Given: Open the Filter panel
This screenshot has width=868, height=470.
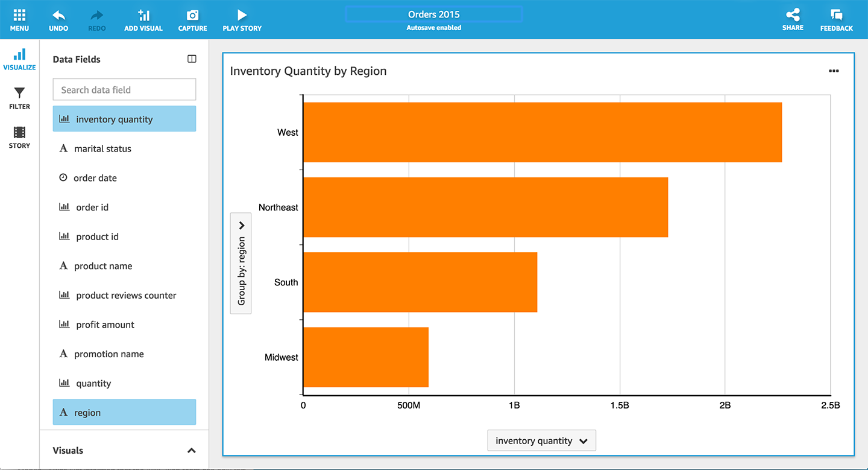Looking at the screenshot, I should click(x=19, y=97).
